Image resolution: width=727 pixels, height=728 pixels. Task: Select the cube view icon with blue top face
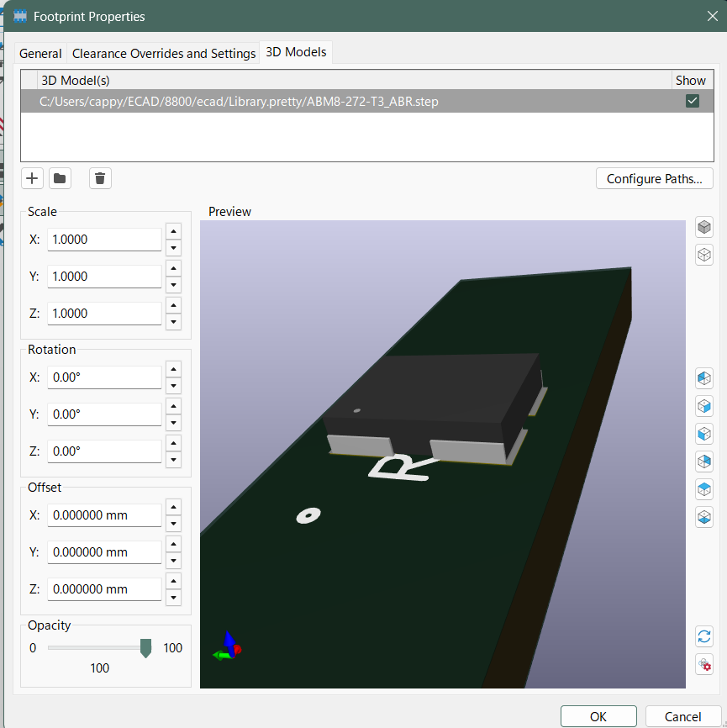(x=704, y=488)
